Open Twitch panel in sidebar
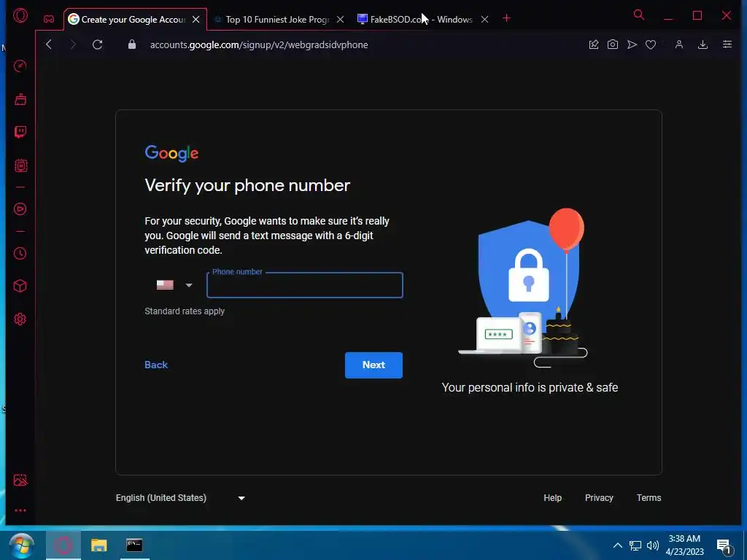Image resolution: width=747 pixels, height=560 pixels. (20, 132)
